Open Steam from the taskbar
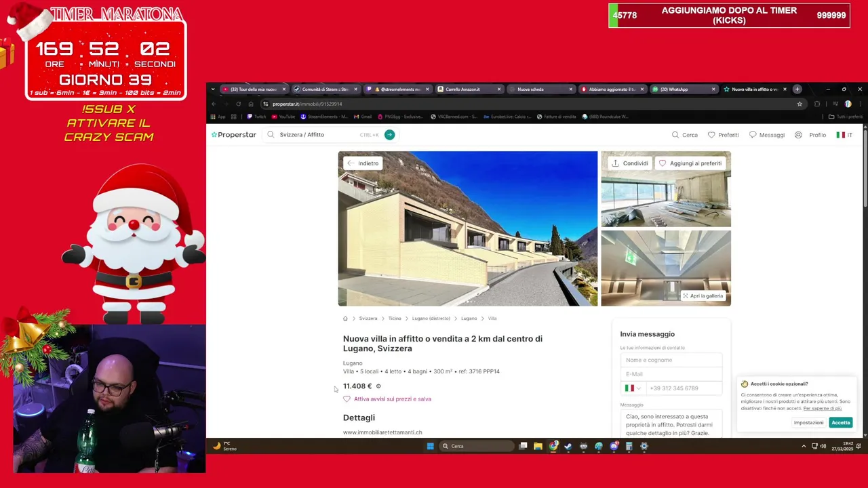The image size is (868, 488). coord(568,446)
